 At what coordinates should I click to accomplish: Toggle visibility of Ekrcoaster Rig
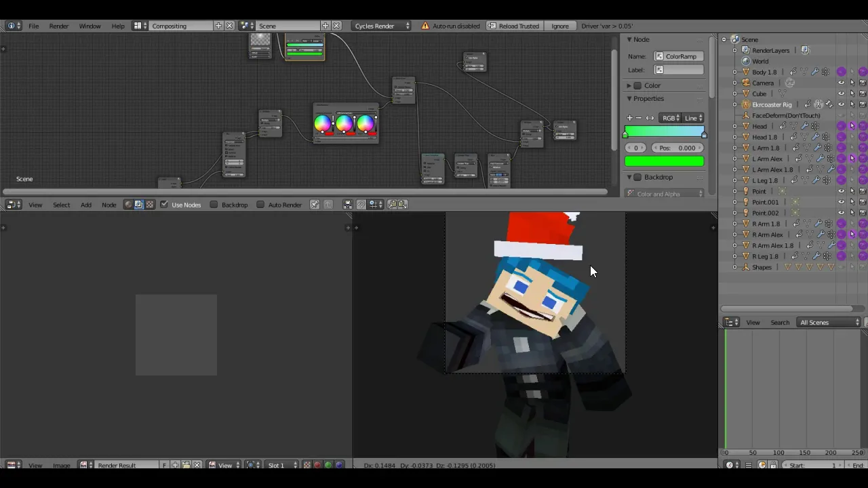tap(842, 104)
